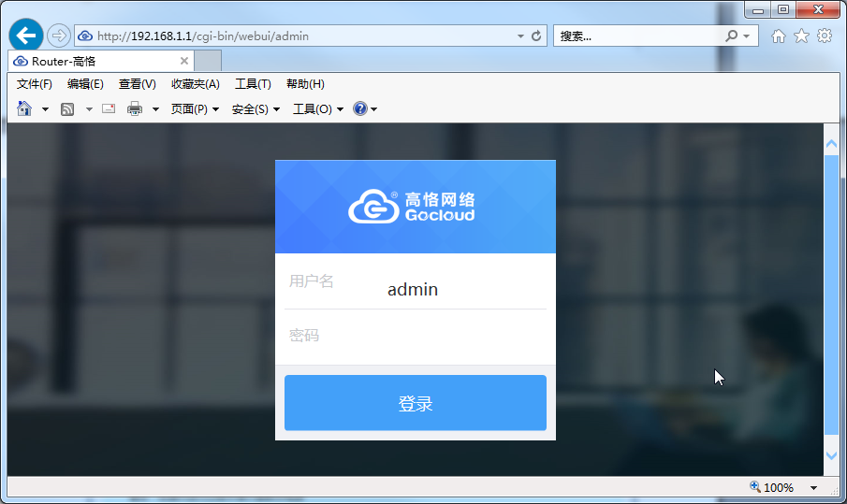Open the address bar autocomplete dropdown

point(520,36)
